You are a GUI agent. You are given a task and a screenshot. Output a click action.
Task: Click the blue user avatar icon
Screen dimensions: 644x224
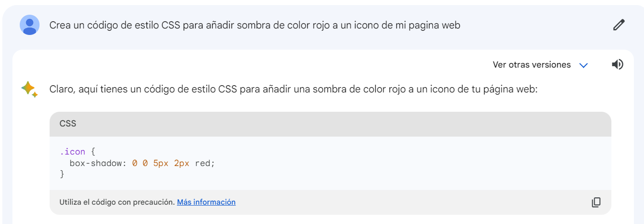pyautogui.click(x=29, y=25)
